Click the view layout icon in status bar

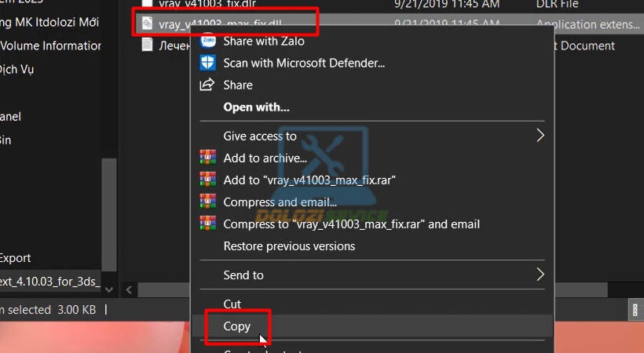click(635, 310)
